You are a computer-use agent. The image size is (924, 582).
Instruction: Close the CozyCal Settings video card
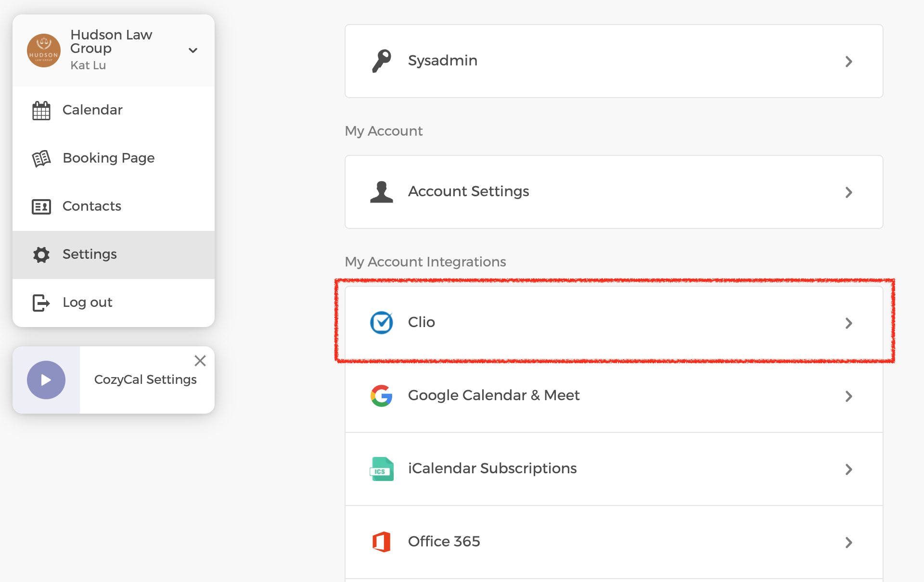(x=200, y=361)
